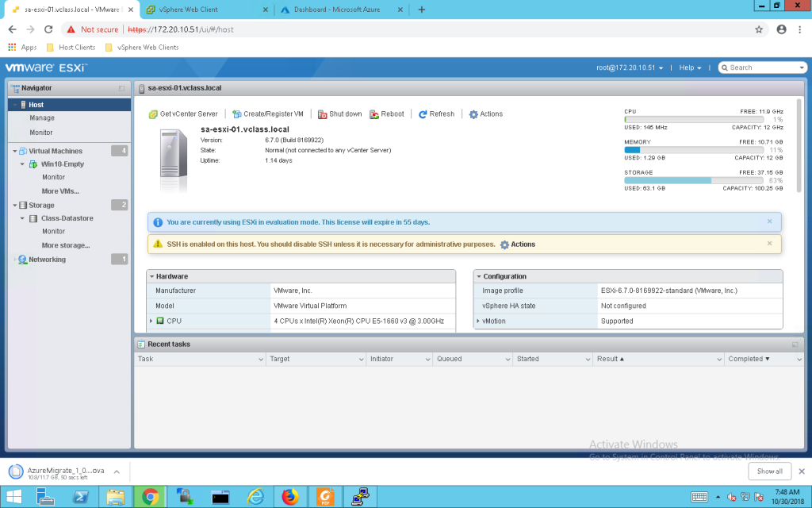Click the ESXi Search input field
Screen dimensions: 812x508
pyautogui.click(x=763, y=67)
